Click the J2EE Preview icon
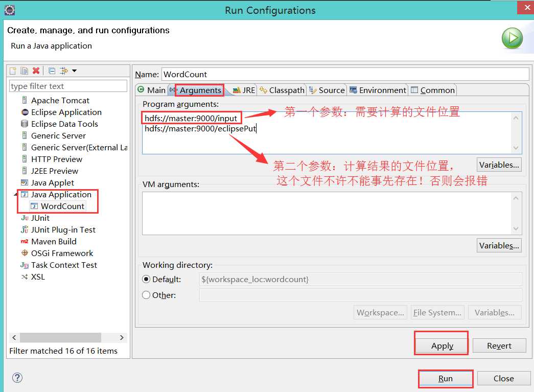The width and height of the screenshot is (534, 392). click(25, 171)
